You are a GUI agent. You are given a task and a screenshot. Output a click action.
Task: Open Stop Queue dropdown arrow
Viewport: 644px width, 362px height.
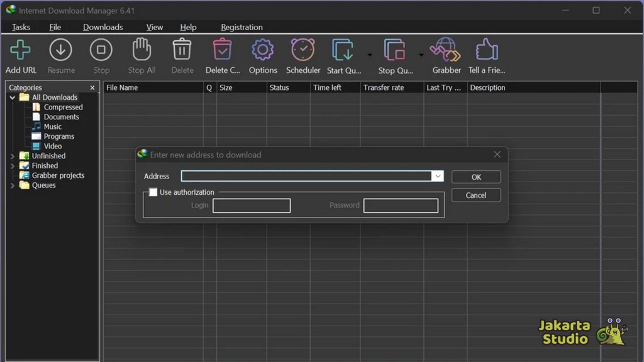pyautogui.click(x=421, y=55)
